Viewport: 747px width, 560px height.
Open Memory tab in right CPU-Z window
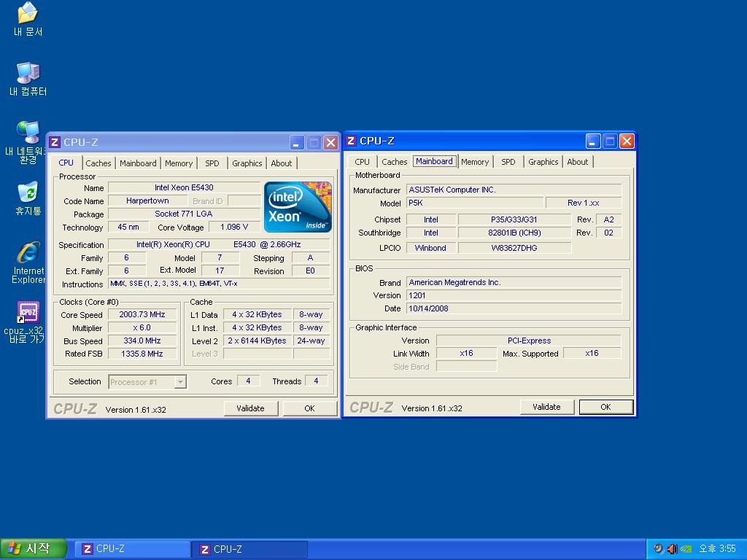point(475,162)
